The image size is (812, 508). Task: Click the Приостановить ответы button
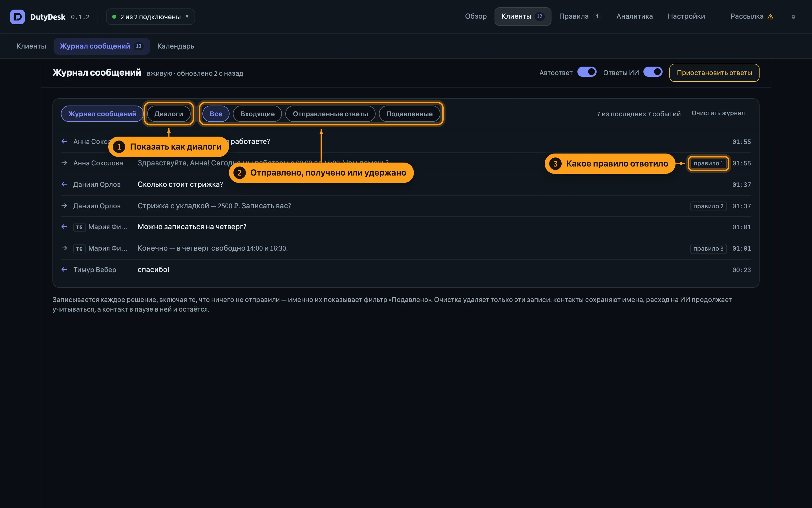point(714,73)
